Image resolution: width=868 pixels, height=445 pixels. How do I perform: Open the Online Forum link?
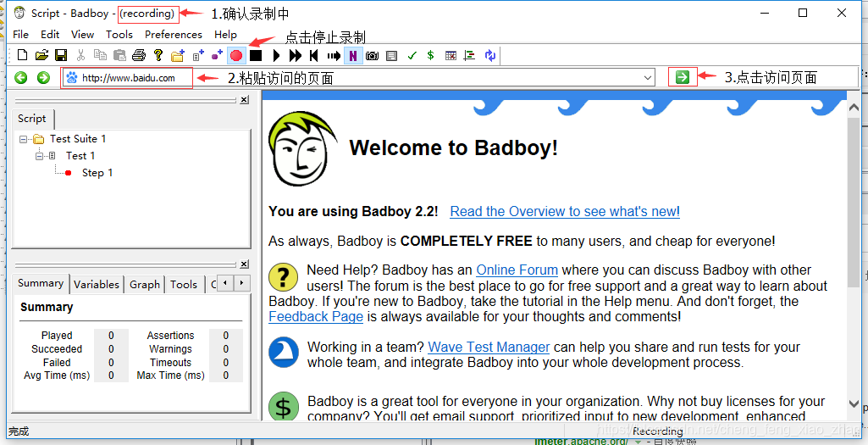(517, 270)
